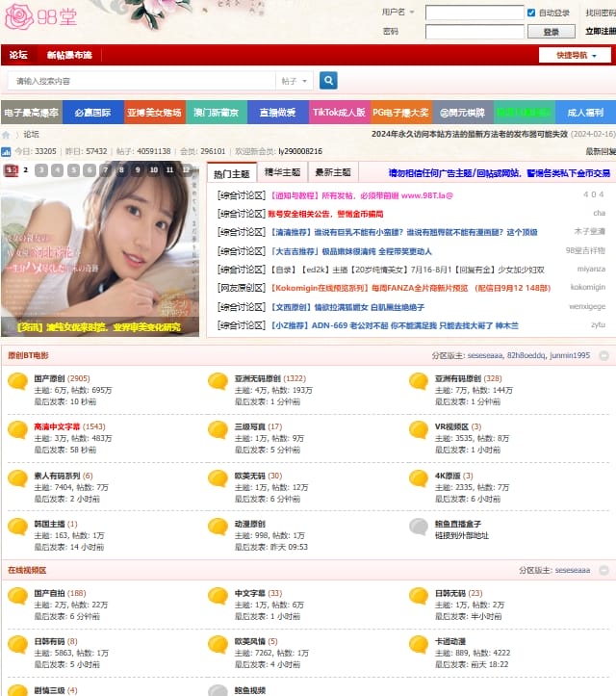Toggle the 自动登录 checkbox
This screenshot has height=696, width=616.
tap(531, 13)
